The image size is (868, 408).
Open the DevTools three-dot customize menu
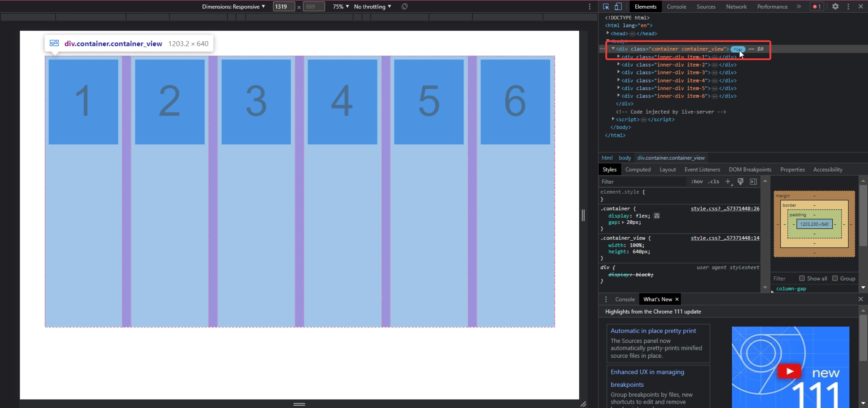(x=848, y=6)
